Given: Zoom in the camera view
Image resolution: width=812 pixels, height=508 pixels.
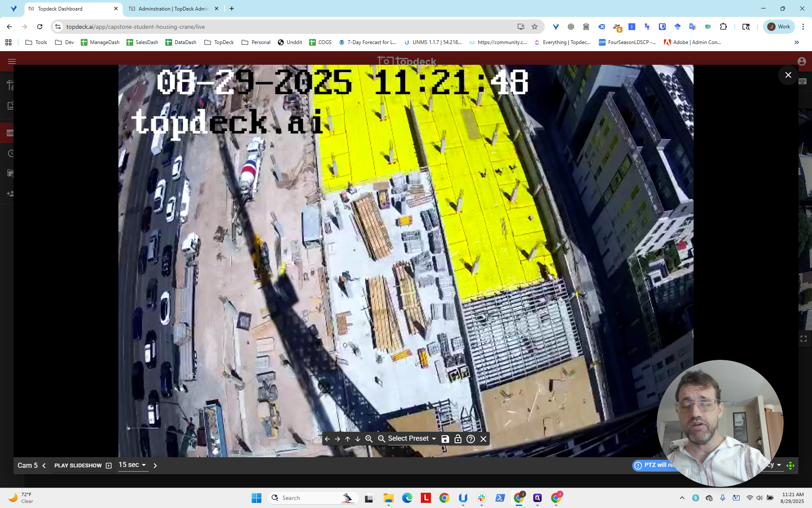Looking at the screenshot, I should click(x=369, y=439).
